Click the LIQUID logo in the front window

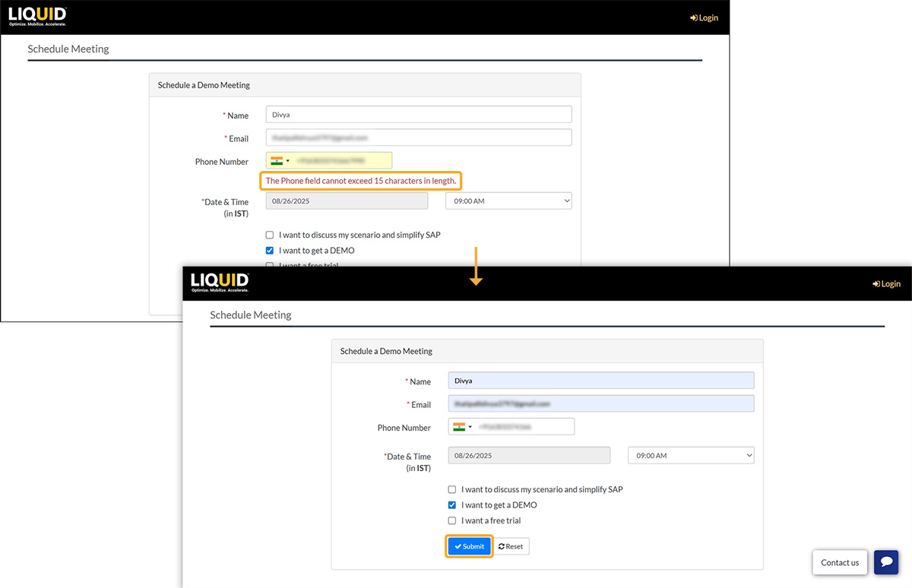coord(220,283)
